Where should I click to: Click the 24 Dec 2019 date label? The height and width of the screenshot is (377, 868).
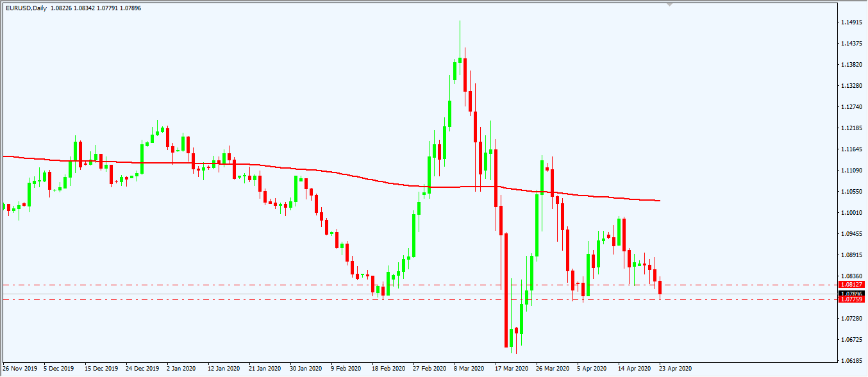[142, 369]
